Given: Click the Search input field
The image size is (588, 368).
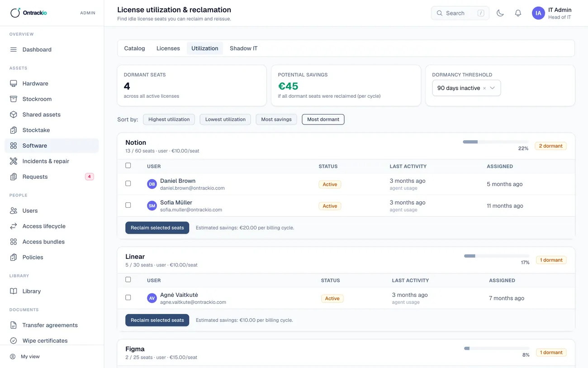Looking at the screenshot, I should [460, 13].
